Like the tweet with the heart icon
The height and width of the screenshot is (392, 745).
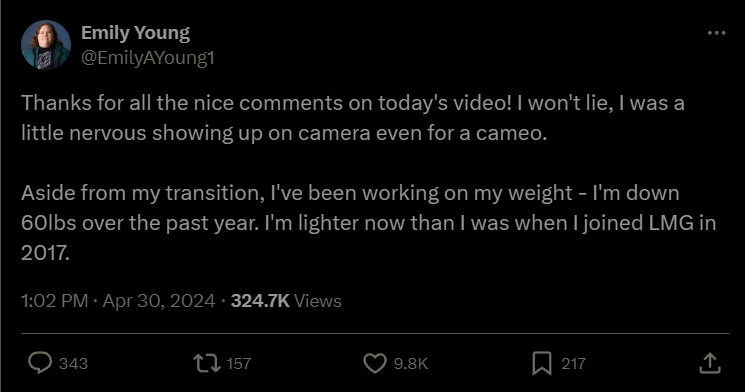pyautogui.click(x=375, y=363)
